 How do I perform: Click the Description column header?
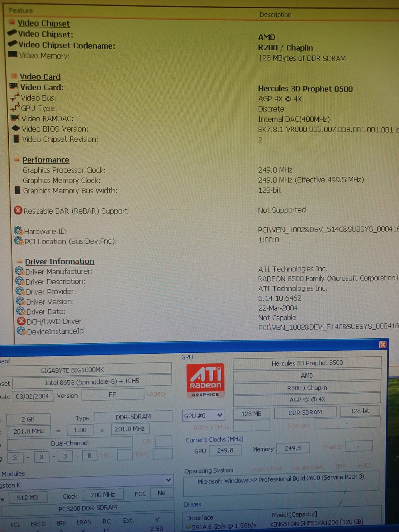pyautogui.click(x=276, y=15)
